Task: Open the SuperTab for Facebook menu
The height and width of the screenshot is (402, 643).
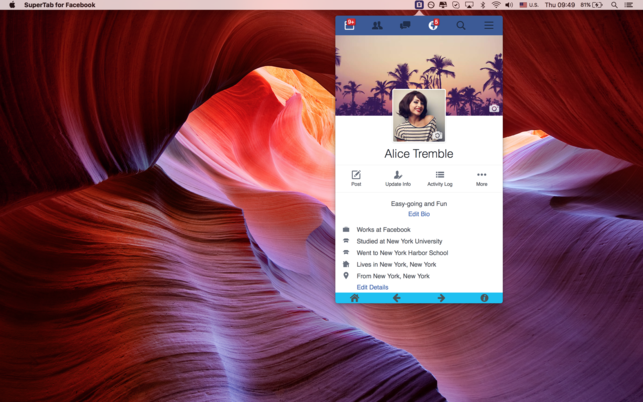Action: (59, 5)
